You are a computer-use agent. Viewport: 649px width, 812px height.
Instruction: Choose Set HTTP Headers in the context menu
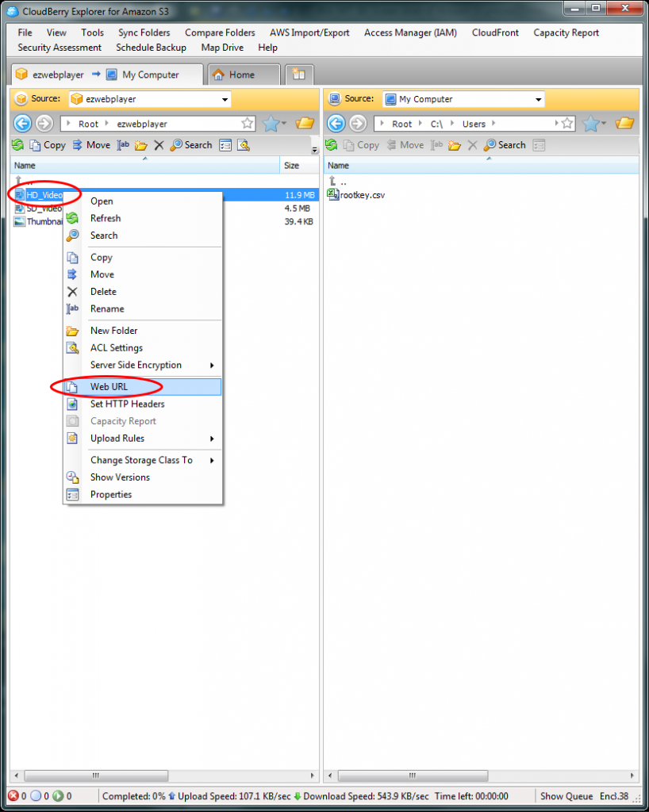[143, 404]
